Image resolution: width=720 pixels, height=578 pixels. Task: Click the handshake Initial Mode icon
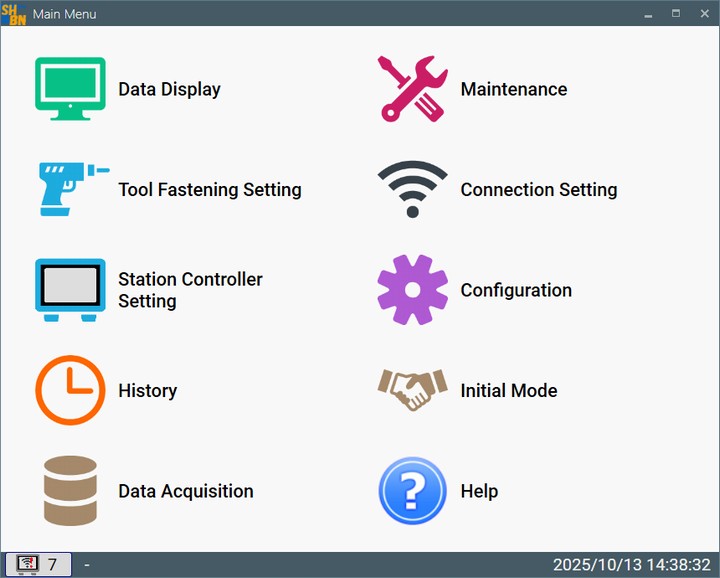[x=412, y=390]
